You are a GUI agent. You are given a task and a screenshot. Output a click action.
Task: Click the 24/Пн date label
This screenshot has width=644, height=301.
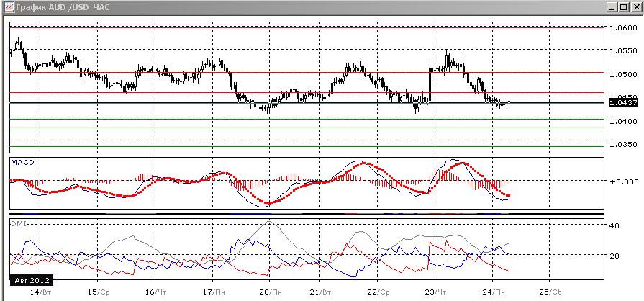point(494,292)
